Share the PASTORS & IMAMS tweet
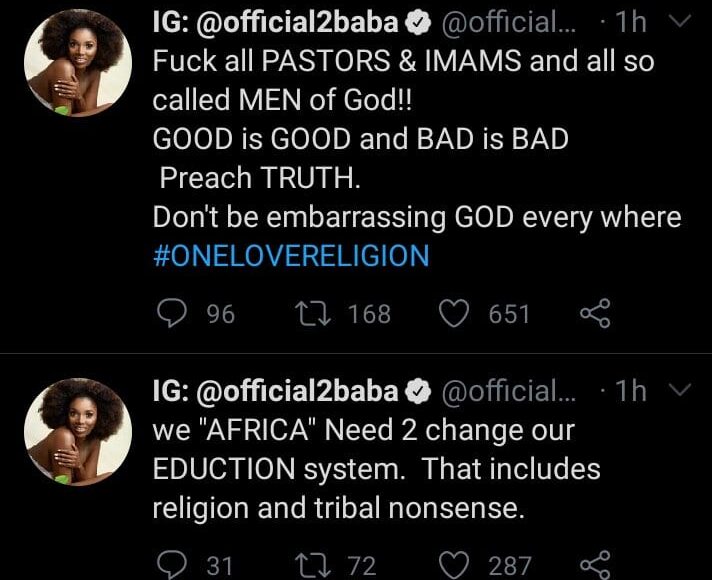Screen dimensions: 712x580 click(x=594, y=314)
